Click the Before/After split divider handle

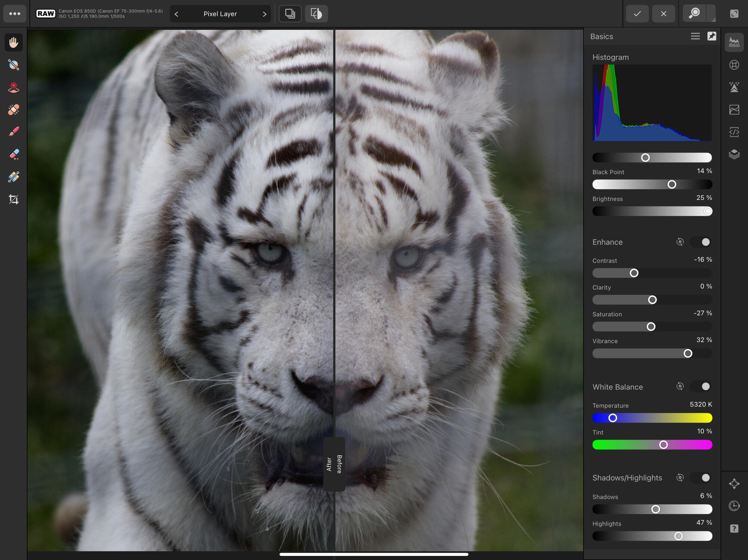[x=334, y=464]
